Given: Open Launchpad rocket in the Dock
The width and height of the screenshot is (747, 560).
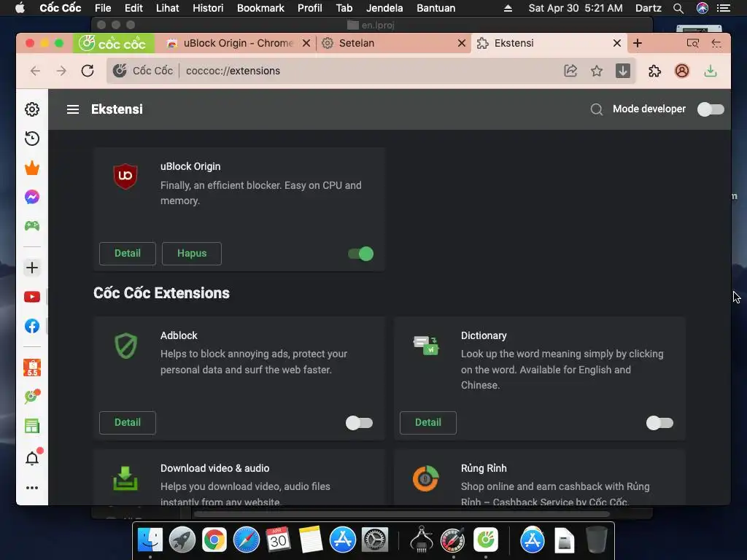Looking at the screenshot, I should point(182,540).
